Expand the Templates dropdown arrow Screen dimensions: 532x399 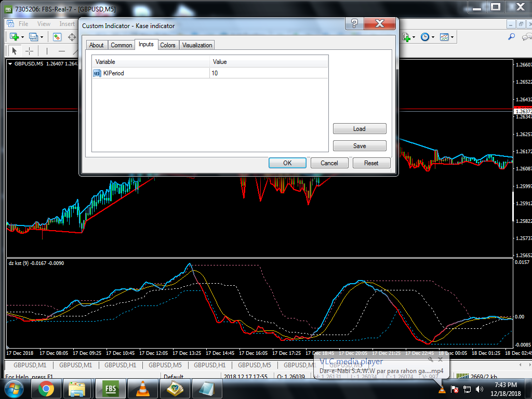click(x=452, y=37)
